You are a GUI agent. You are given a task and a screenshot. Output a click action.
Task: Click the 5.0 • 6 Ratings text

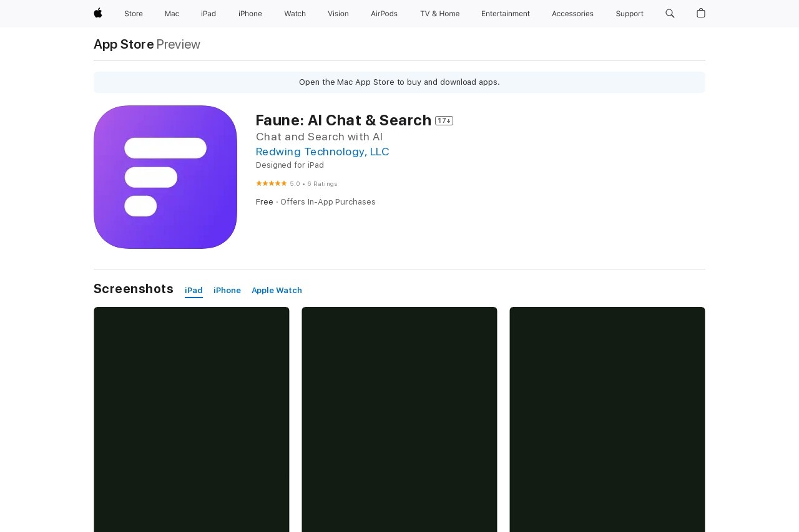tap(313, 184)
